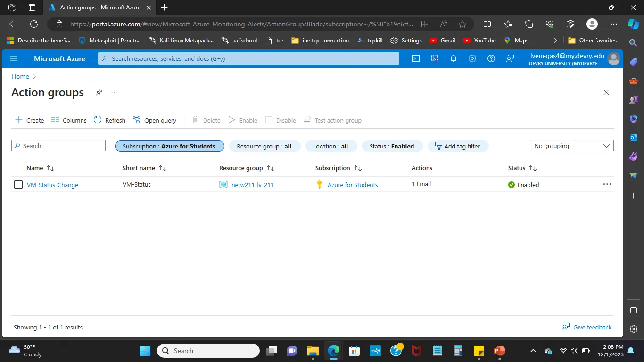Click the browser Refresh button
Screen dimensions: 644x362
click(x=34, y=24)
